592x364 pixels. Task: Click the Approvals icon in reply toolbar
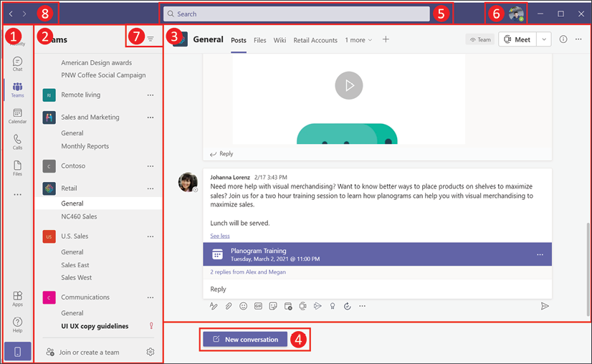point(348,306)
